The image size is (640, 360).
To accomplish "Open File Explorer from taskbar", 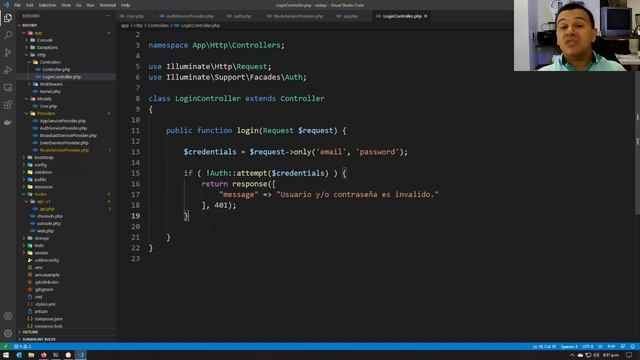I will coord(31,355).
